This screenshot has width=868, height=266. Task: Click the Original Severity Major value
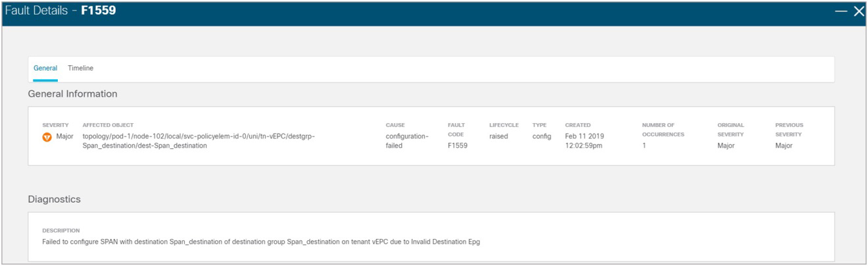point(726,146)
